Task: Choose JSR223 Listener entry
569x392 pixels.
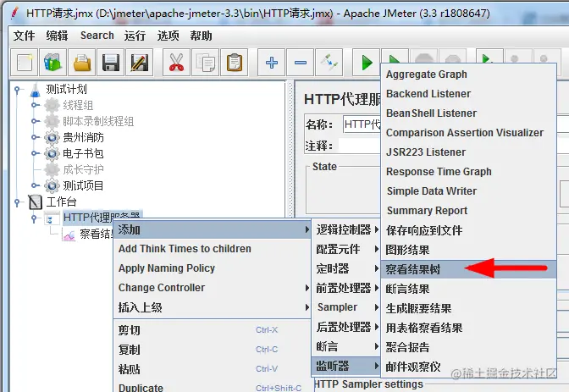Action: (x=468, y=152)
